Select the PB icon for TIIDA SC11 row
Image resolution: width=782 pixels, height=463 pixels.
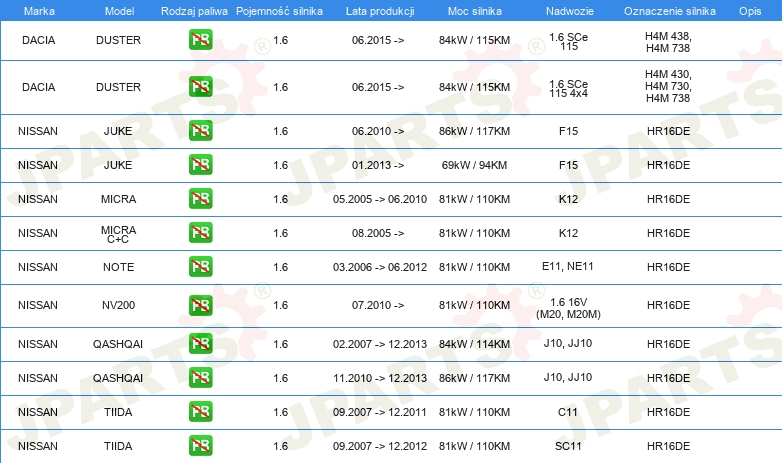(200, 445)
